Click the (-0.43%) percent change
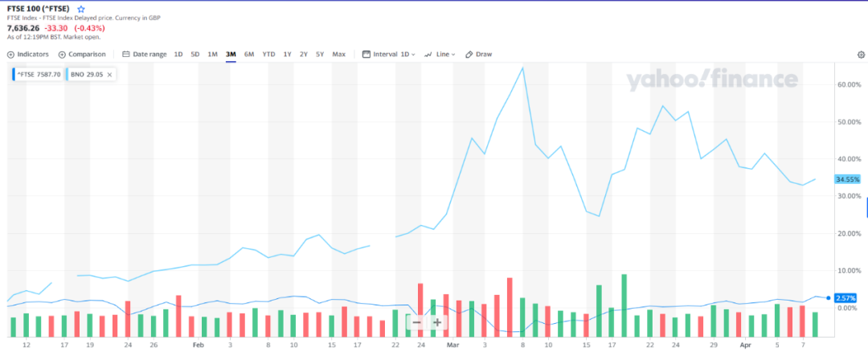The height and width of the screenshot is (356, 868). tap(90, 27)
